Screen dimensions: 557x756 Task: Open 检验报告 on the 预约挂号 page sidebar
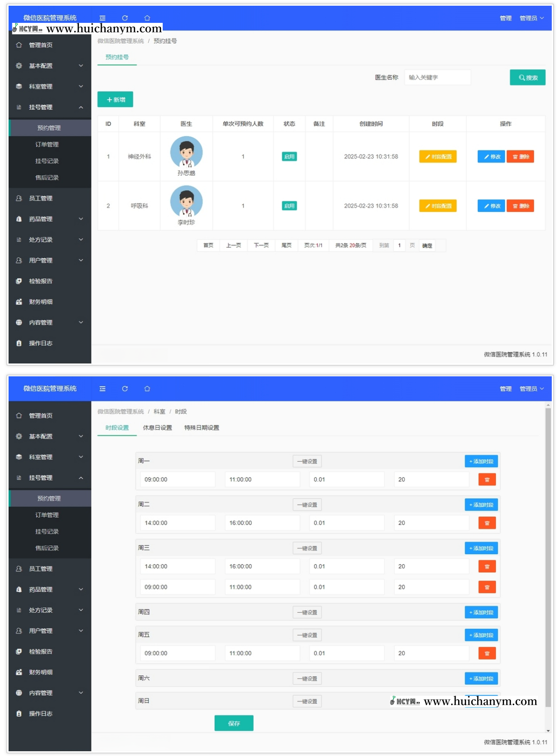click(50, 281)
